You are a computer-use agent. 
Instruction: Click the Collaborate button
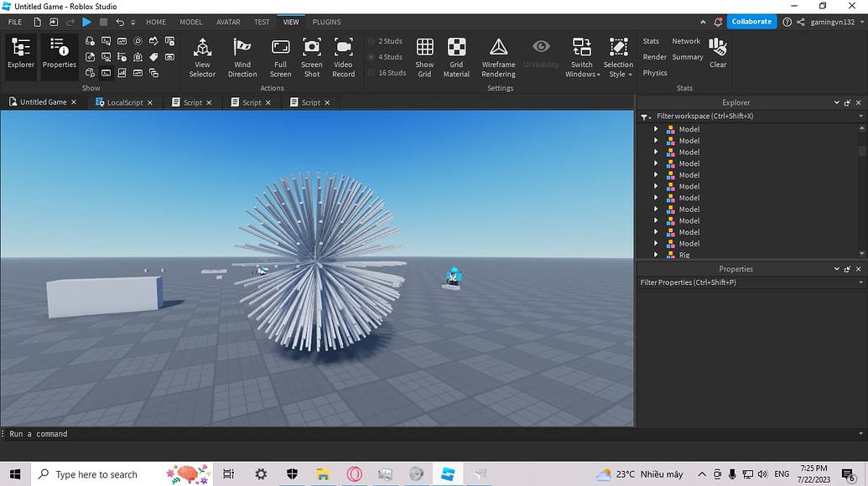click(751, 21)
